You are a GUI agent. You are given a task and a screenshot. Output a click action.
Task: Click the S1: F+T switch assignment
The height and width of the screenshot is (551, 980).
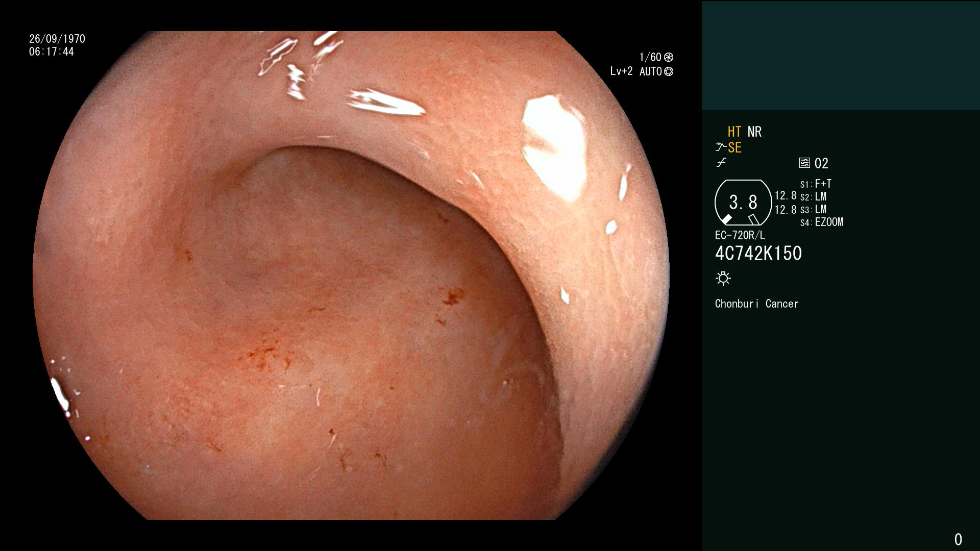[816, 184]
